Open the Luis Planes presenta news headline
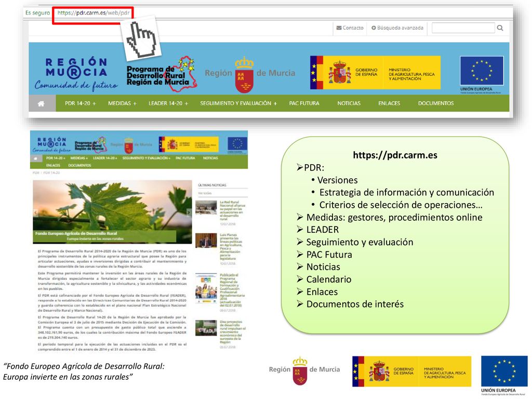 (x=231, y=247)
